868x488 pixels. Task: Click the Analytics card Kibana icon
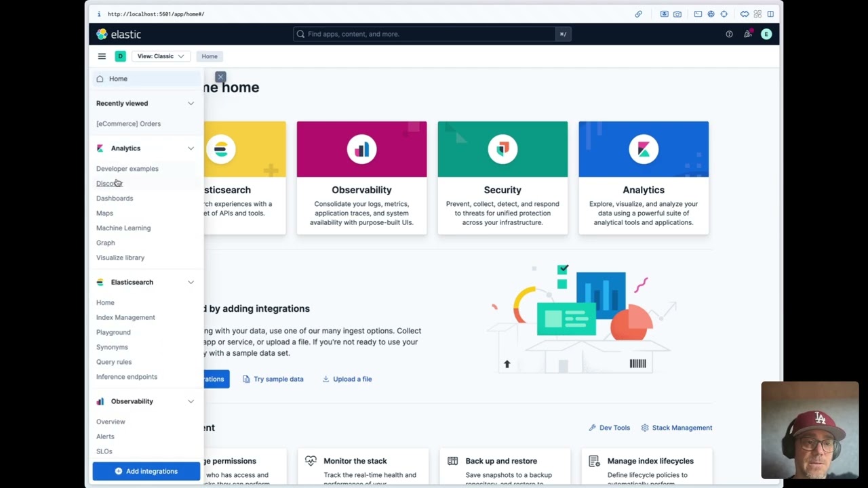click(x=644, y=149)
